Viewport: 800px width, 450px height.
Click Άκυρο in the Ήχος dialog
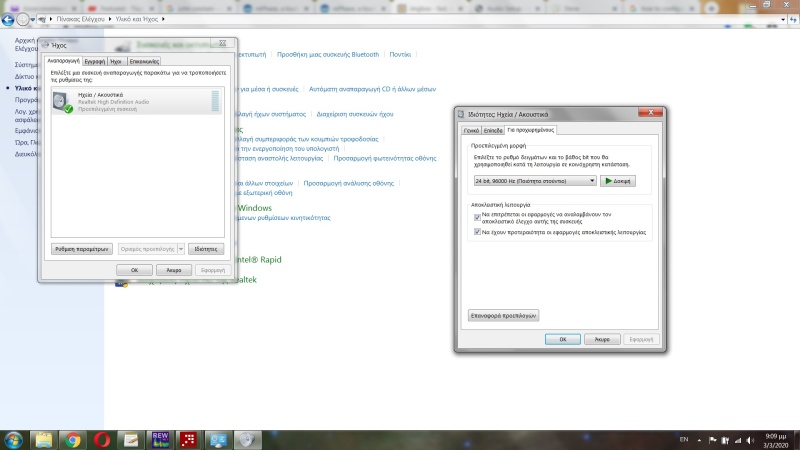click(173, 270)
